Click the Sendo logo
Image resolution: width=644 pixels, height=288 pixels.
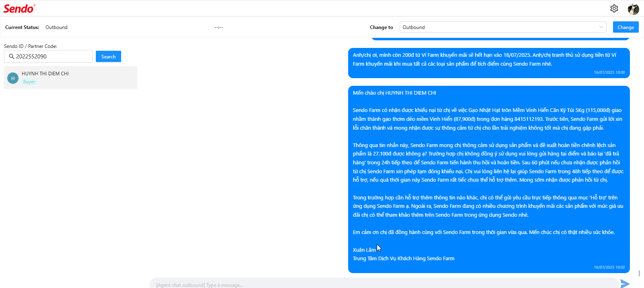point(19,8)
